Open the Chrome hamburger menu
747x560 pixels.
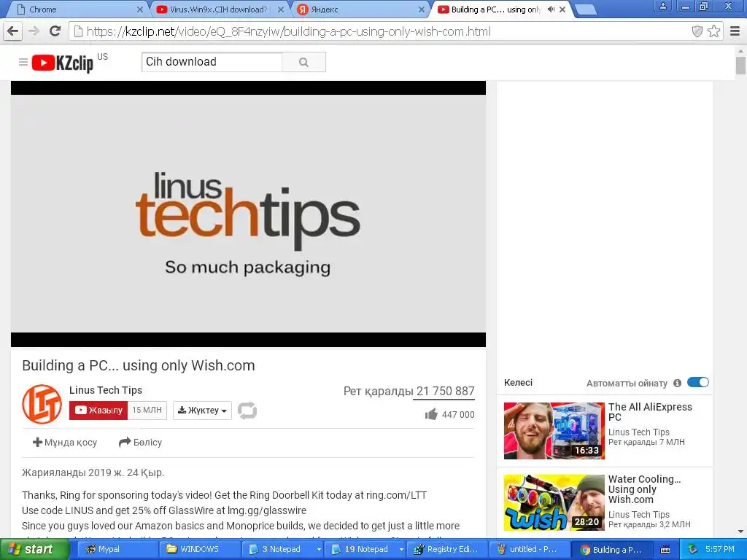735,31
